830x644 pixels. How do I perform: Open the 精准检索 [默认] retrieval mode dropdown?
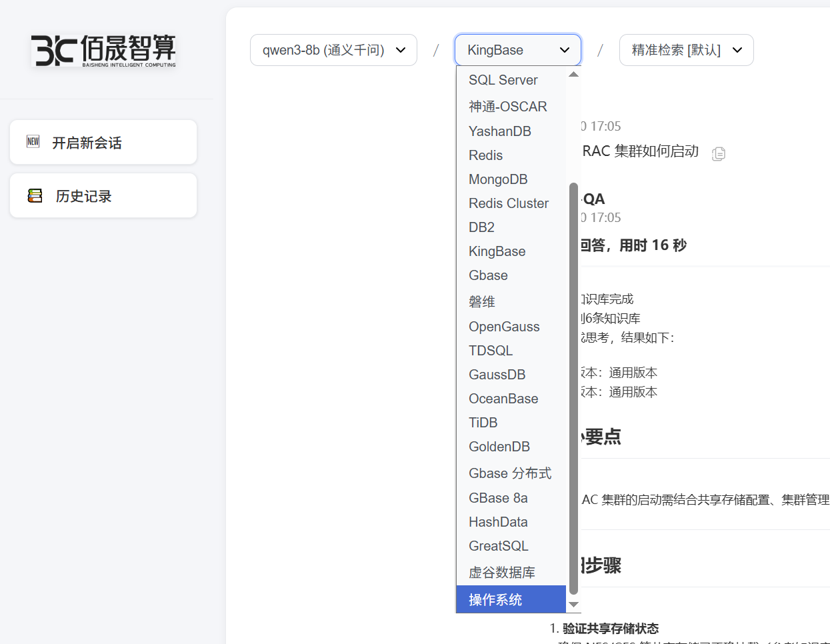point(687,50)
